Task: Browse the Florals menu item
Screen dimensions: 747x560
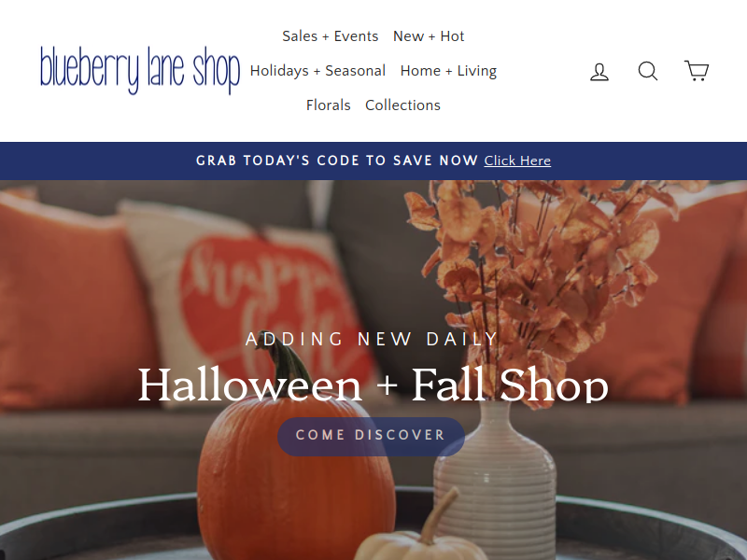Action: [329, 105]
